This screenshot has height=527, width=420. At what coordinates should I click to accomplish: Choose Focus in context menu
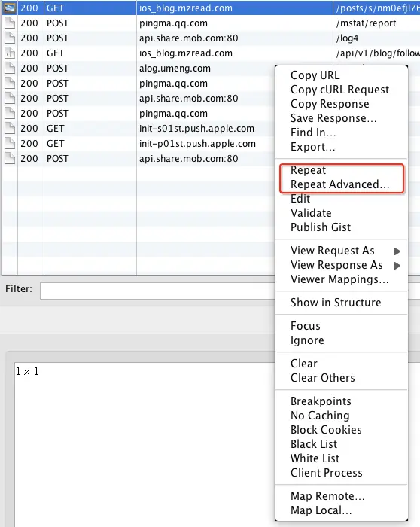[x=305, y=326]
